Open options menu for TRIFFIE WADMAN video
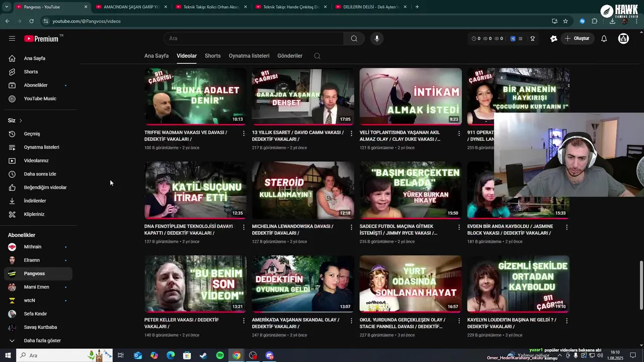Image resolution: width=644 pixels, height=362 pixels. point(244,133)
